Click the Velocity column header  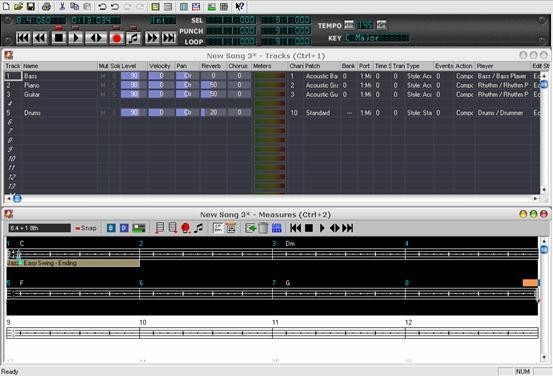(160, 66)
